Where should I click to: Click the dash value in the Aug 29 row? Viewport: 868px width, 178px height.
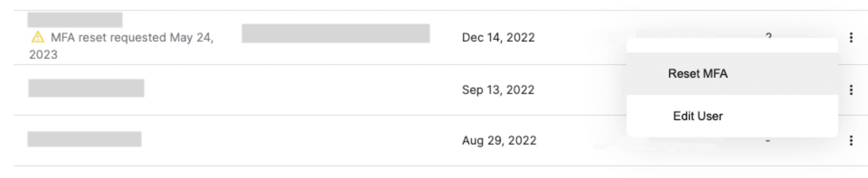[768, 141]
